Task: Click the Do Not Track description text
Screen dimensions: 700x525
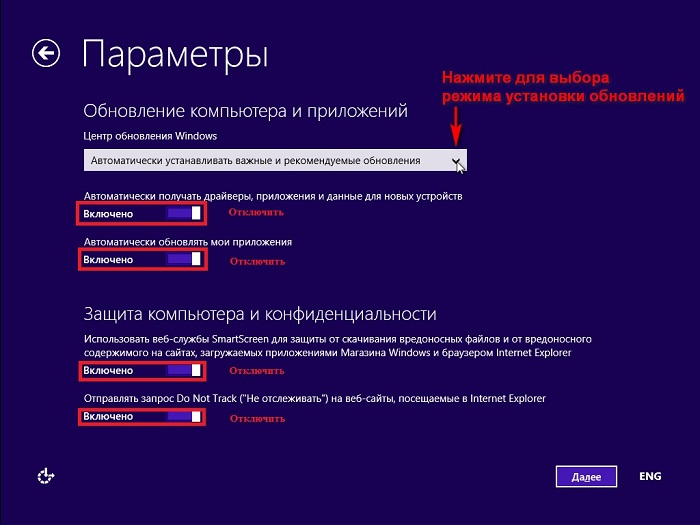Action: point(314,399)
